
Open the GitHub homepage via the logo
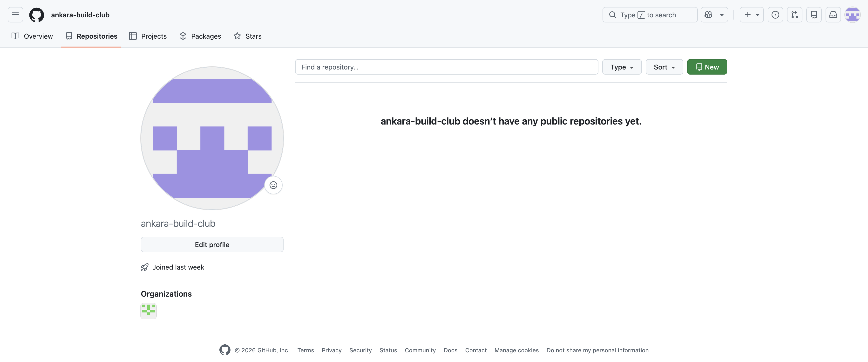[36, 14]
